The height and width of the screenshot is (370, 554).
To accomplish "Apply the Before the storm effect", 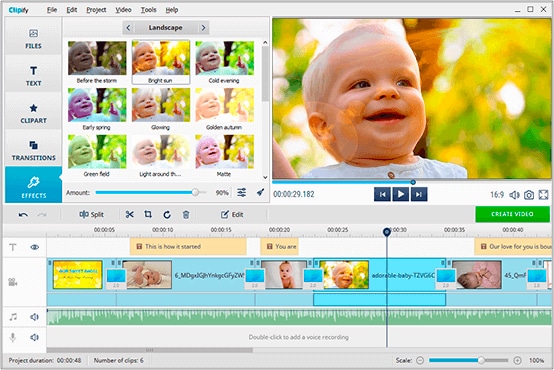I will point(97,62).
